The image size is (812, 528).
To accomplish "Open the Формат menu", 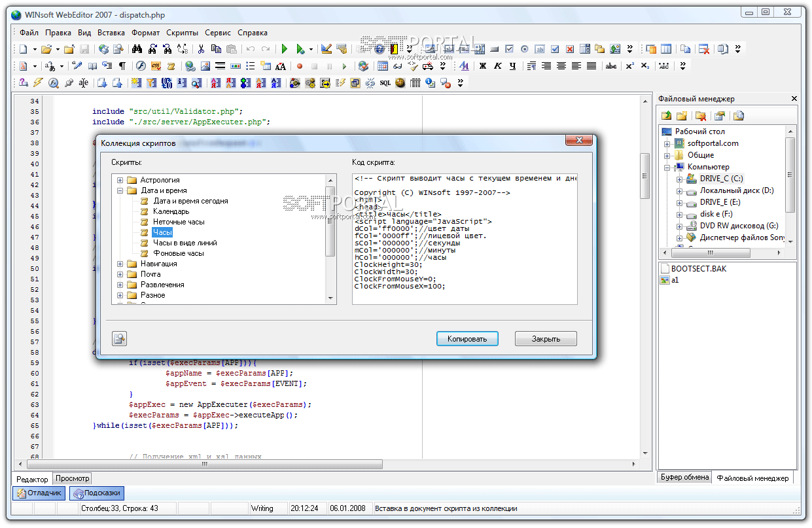I will coord(145,33).
